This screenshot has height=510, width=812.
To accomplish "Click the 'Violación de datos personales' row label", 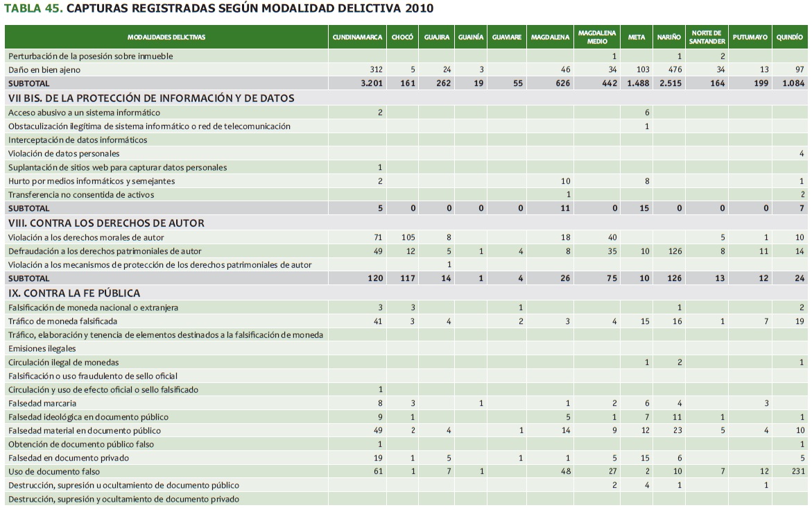I will (x=64, y=153).
